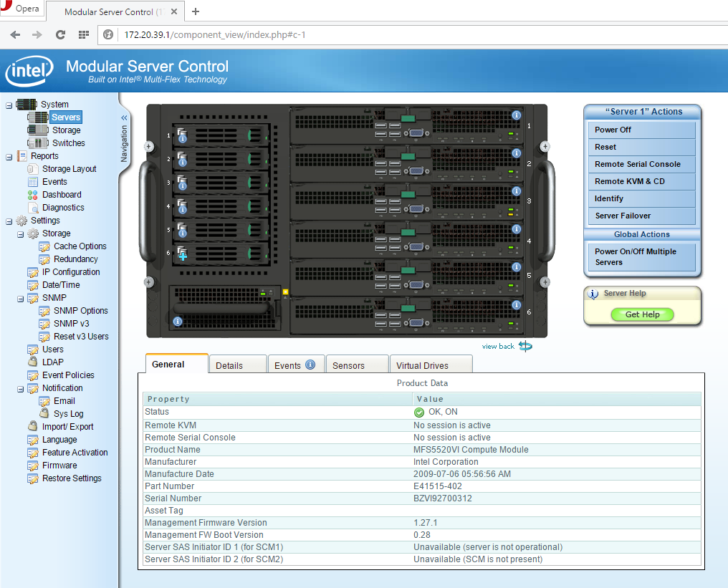This screenshot has height=588, width=728.
Task: Click the Power Off action
Action: 641,130
